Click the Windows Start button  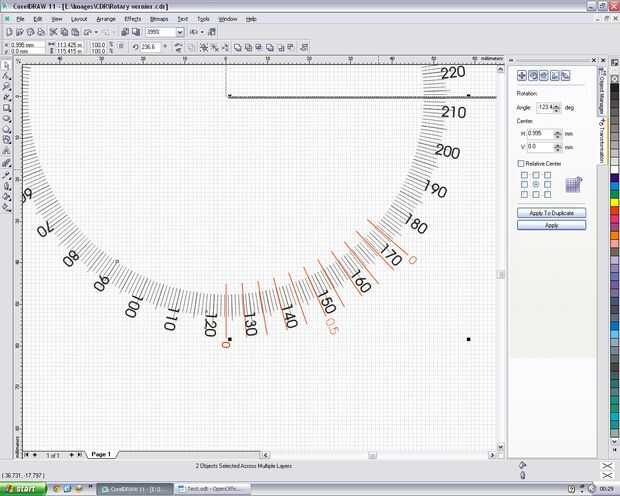pyautogui.click(x=23, y=489)
